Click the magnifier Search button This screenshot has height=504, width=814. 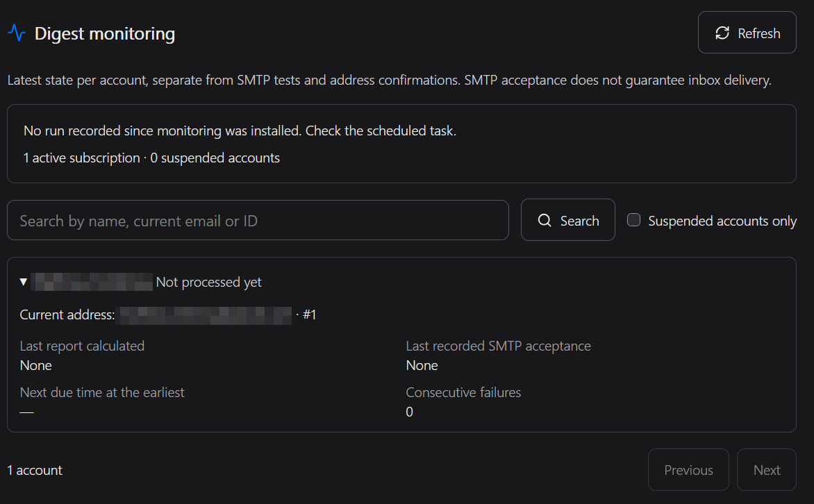(x=568, y=220)
